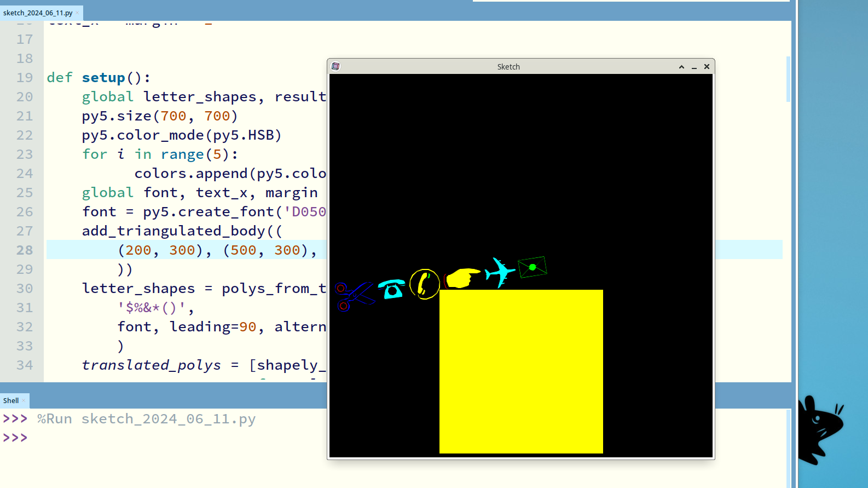Viewport: 868px width, 488px height.
Task: Click the yellow circled phone handset shape
Action: pos(424,284)
